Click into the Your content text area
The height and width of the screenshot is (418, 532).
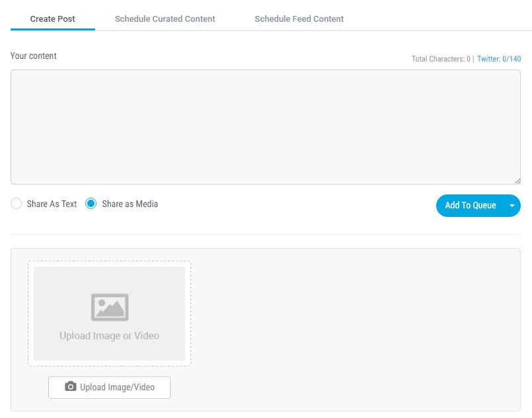point(265,127)
